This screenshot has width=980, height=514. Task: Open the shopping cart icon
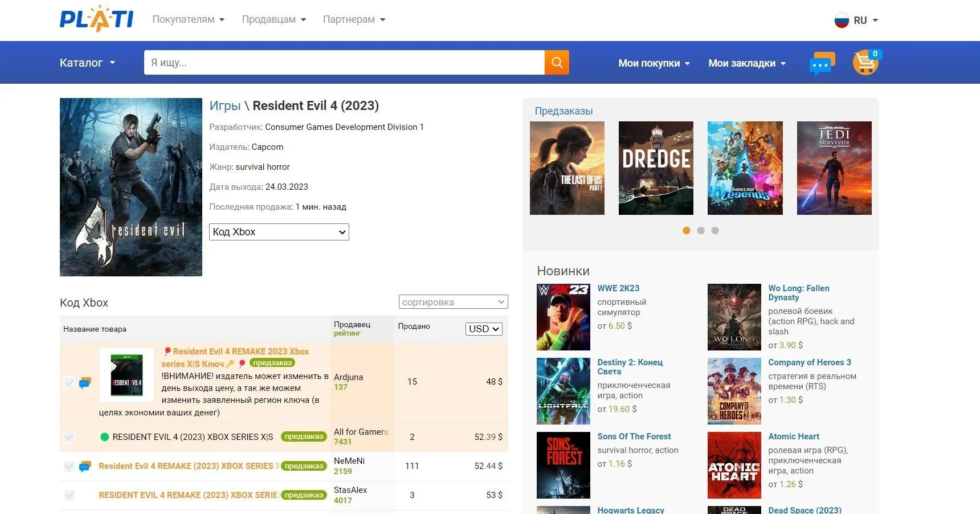(866, 62)
